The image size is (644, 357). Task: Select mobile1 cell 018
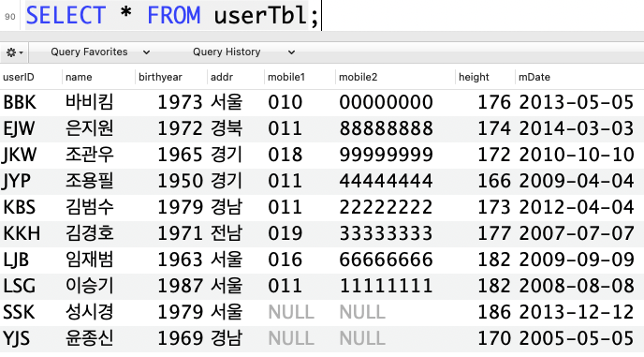285,155
